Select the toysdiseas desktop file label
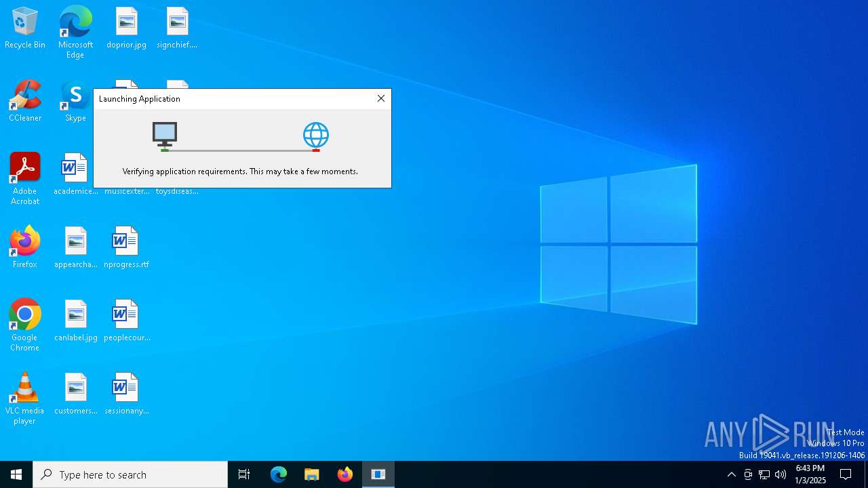Viewport: 868px width, 488px height. click(177, 192)
